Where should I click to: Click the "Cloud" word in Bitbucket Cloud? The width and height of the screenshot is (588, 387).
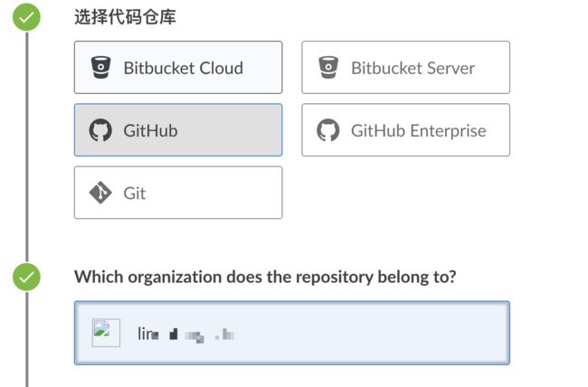coord(222,68)
